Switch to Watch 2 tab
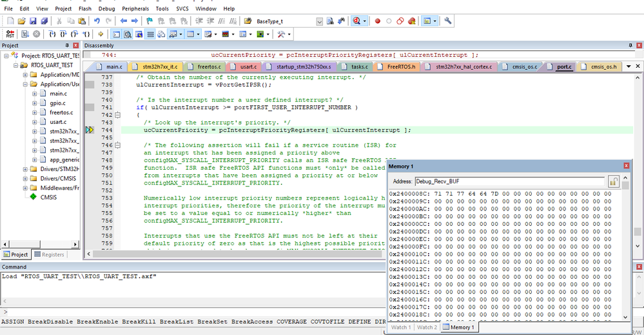 coord(427,327)
